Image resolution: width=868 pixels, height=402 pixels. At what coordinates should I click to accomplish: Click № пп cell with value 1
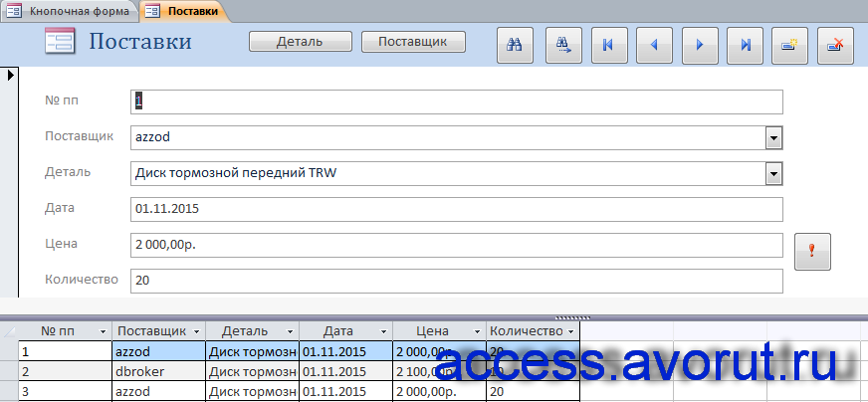[66, 351]
